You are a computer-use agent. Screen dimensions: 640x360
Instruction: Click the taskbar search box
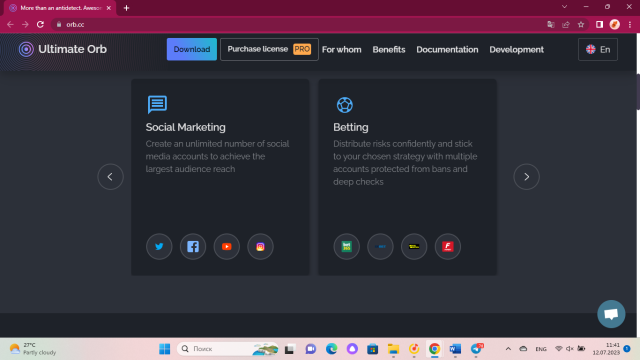(x=228, y=349)
